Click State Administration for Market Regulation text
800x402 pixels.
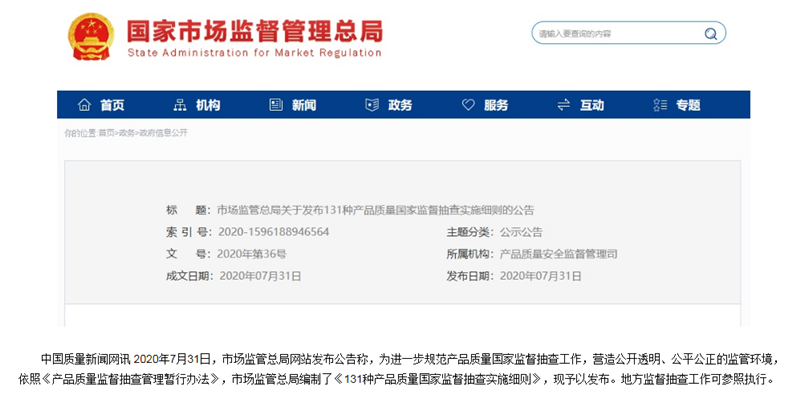(254, 53)
